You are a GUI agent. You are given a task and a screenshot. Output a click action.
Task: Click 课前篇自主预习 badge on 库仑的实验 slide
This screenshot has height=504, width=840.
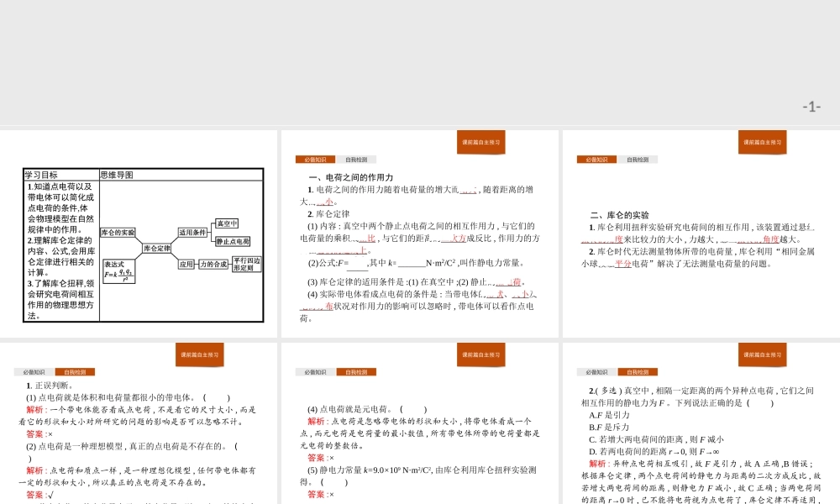tap(763, 143)
